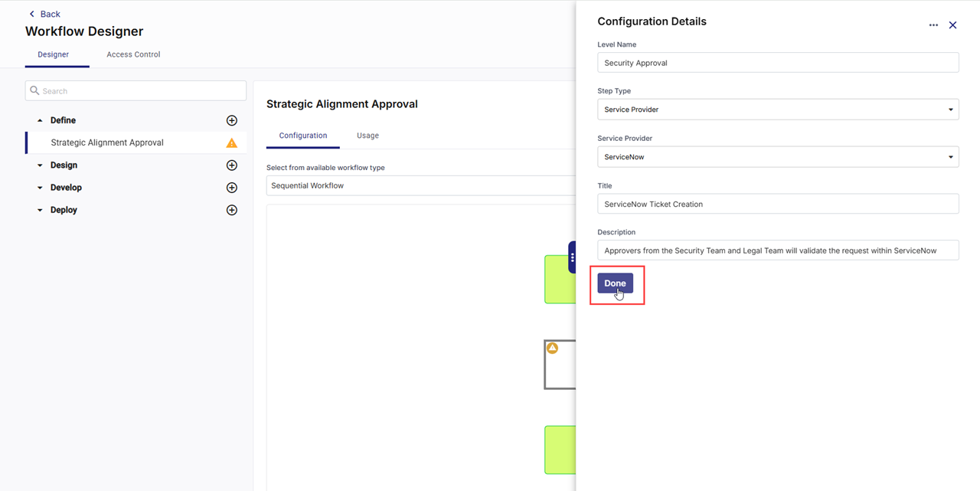
Task: Click the Design section label
Action: click(x=64, y=165)
